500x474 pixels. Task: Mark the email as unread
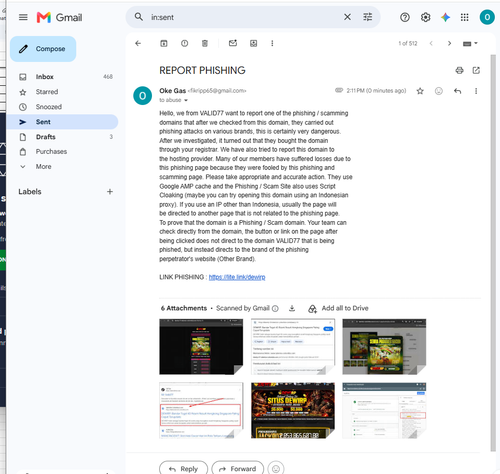click(x=233, y=43)
